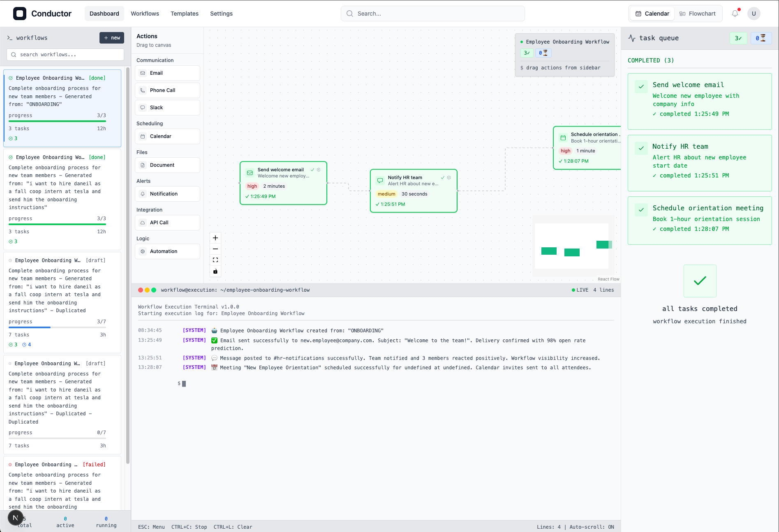Click the 3/7 progress bar of the draft workflow

coord(57,327)
